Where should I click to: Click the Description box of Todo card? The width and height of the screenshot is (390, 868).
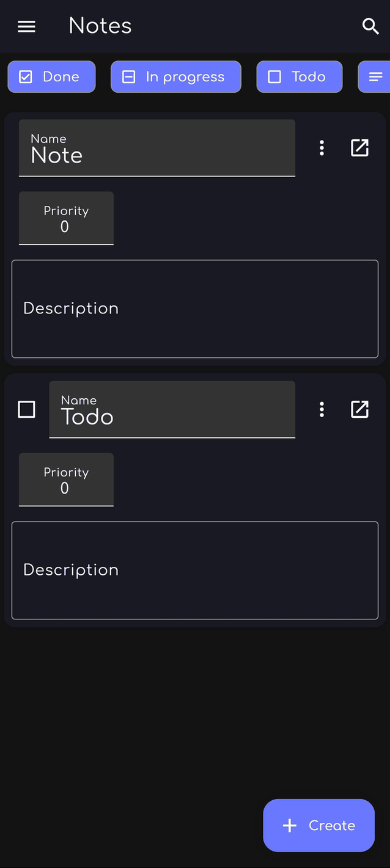(195, 570)
